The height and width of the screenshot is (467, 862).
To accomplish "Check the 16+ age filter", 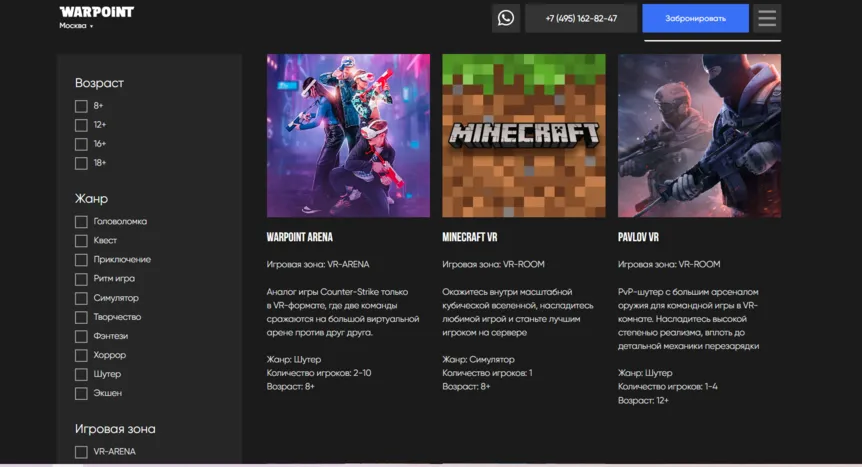I will click(81, 144).
